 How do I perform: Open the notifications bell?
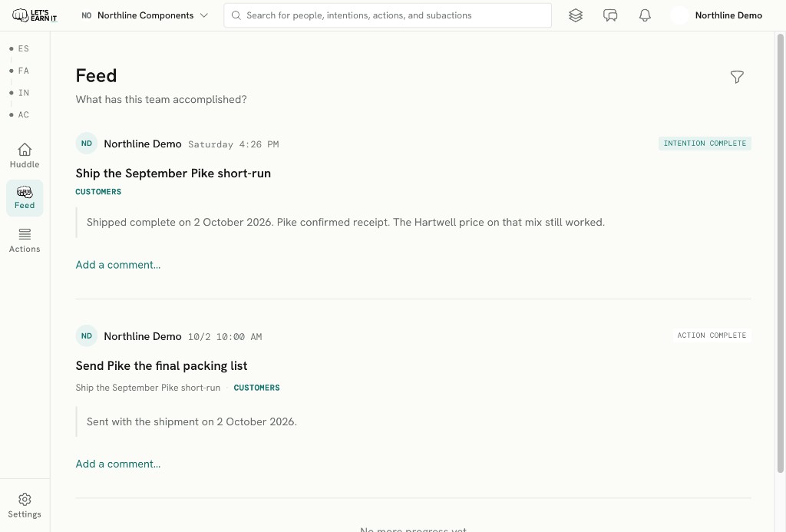[x=645, y=15]
